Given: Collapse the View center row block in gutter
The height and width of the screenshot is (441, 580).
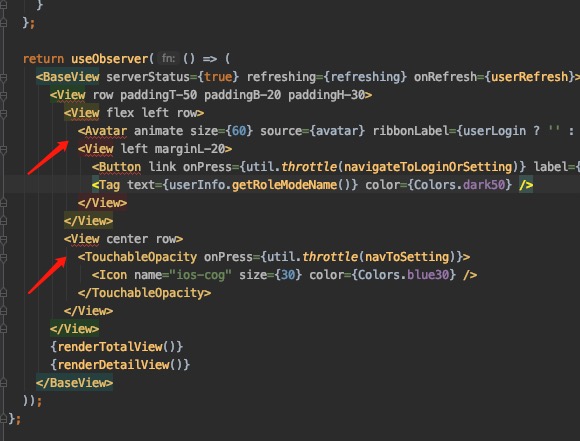Looking at the screenshot, I should (x=3, y=239).
